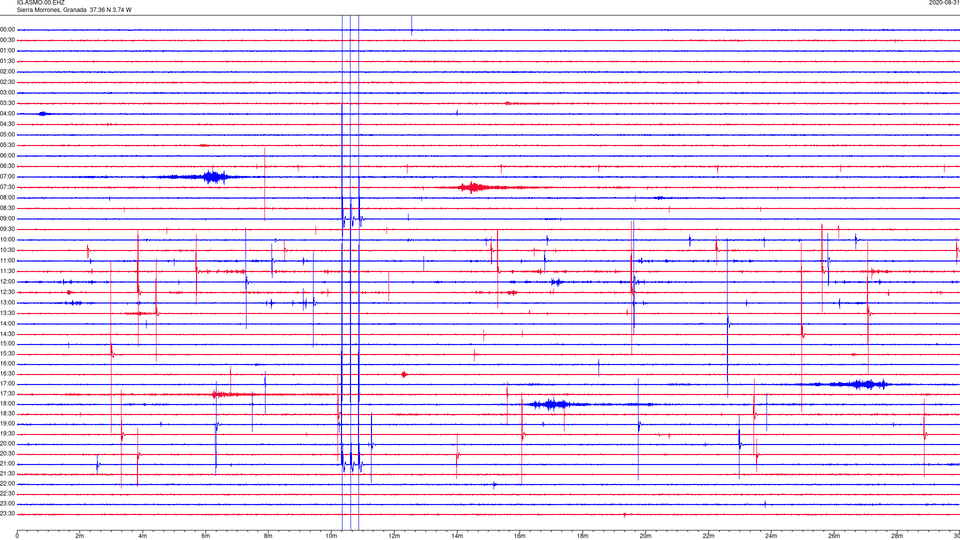Choose the 10:30 time label

click(x=7, y=250)
